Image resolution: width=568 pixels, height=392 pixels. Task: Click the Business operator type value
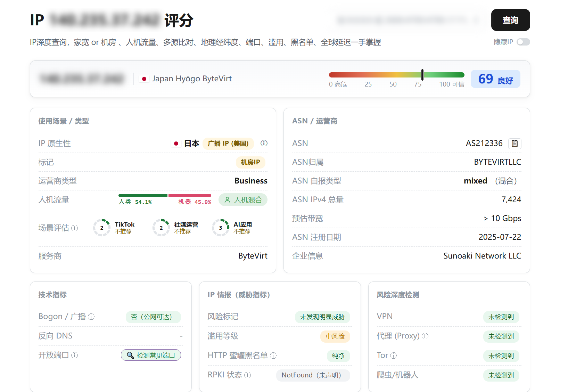[251, 181]
